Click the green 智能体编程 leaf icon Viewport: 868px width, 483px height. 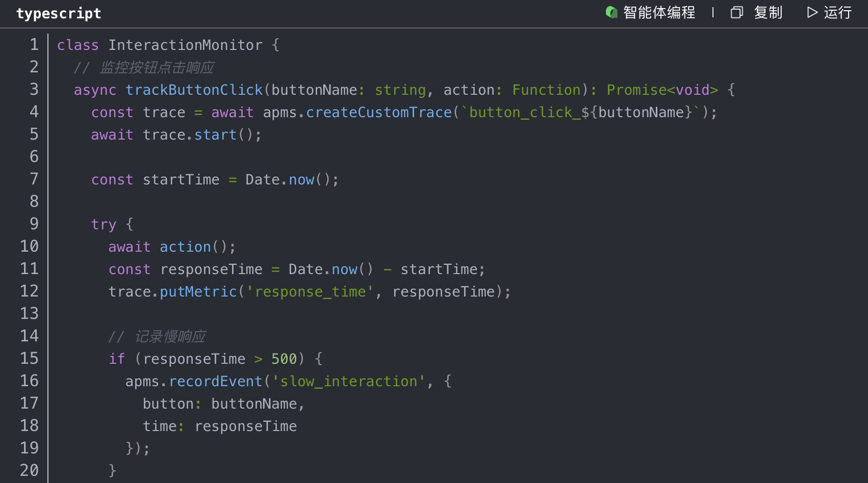coord(611,12)
